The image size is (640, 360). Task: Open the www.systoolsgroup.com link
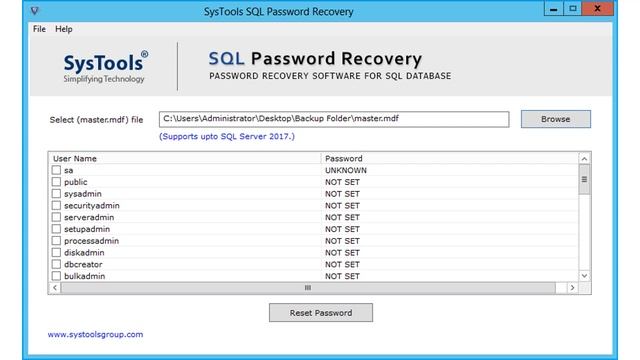click(95, 334)
